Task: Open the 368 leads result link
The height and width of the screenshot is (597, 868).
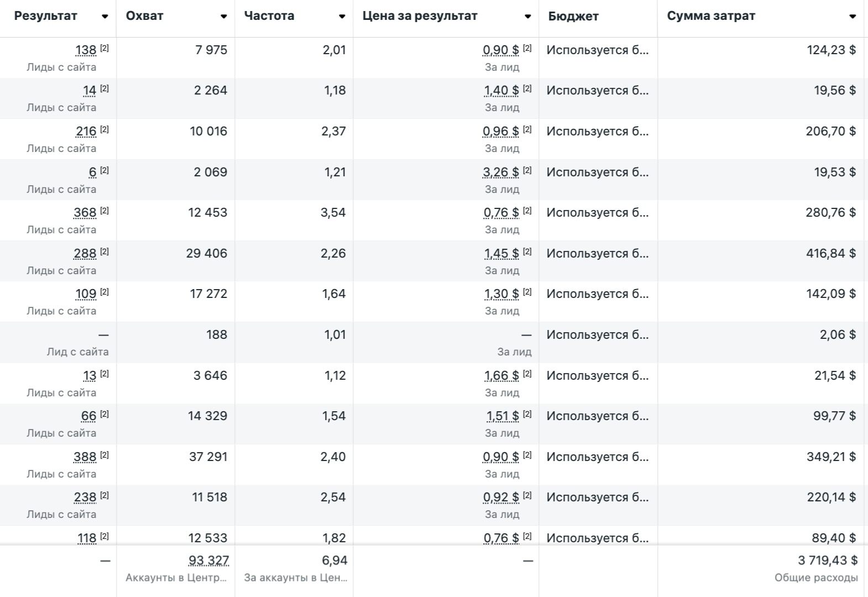Action: [85, 213]
